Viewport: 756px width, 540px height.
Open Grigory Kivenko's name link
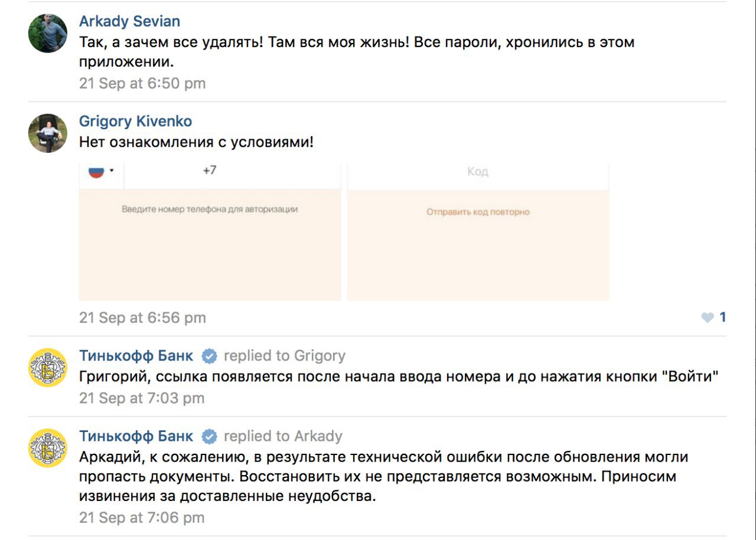135,122
